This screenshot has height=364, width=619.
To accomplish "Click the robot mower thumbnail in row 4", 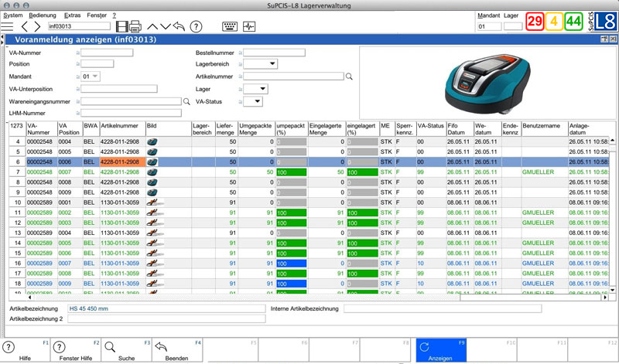I will pyautogui.click(x=152, y=141).
